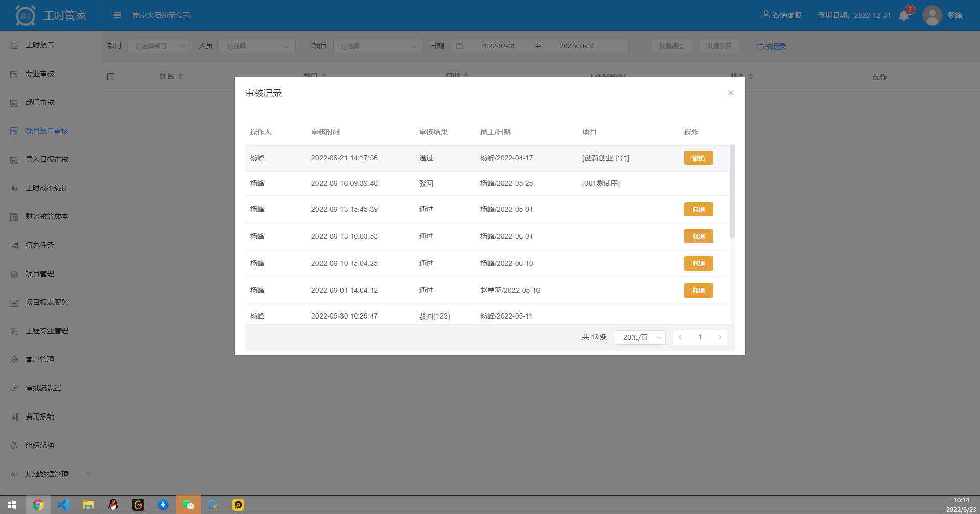The image size is (980, 514).
Task: Open the 部门 department dropdown
Action: click(x=159, y=46)
